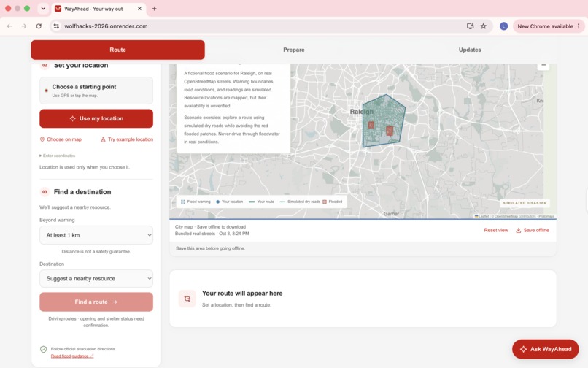Open the Read flood guidance link
Image resolution: width=588 pixels, height=368 pixels.
(72, 356)
